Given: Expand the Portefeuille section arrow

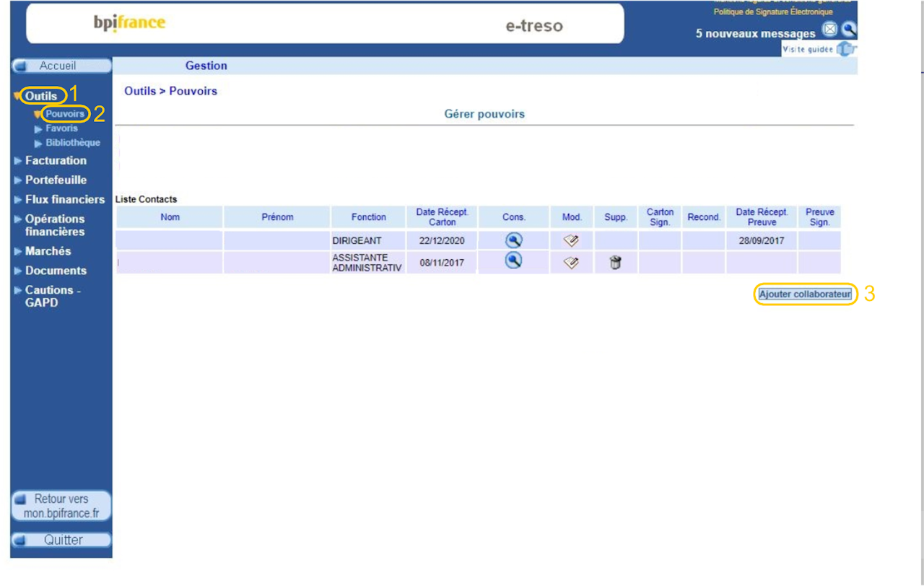Looking at the screenshot, I should [18, 180].
